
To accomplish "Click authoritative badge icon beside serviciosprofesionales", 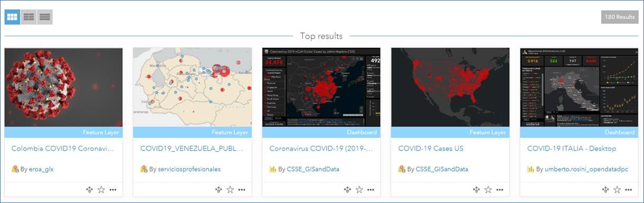I will pos(144,170).
